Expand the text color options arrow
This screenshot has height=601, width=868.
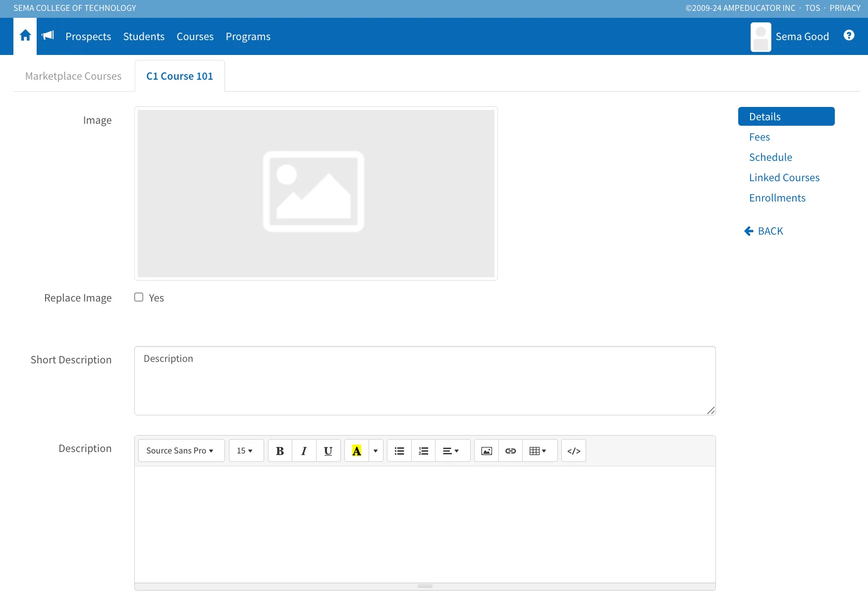(376, 451)
